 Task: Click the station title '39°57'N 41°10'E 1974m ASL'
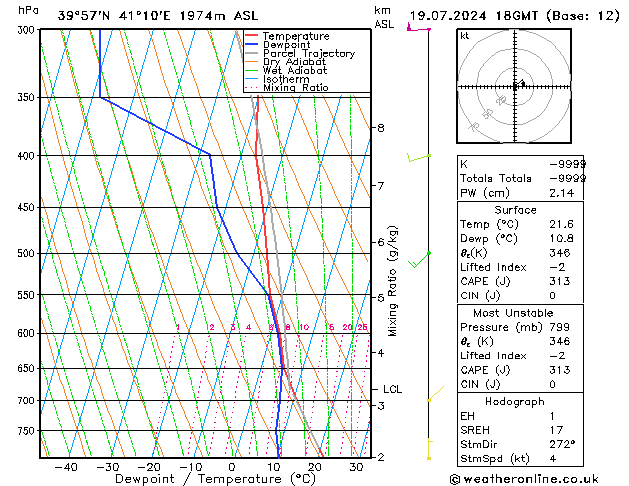click(x=158, y=16)
